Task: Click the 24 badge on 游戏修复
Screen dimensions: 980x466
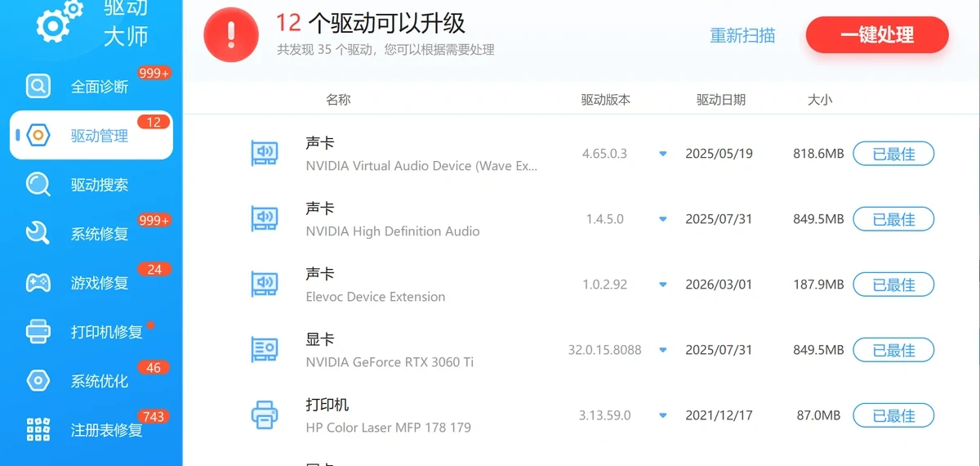Action: click(154, 269)
